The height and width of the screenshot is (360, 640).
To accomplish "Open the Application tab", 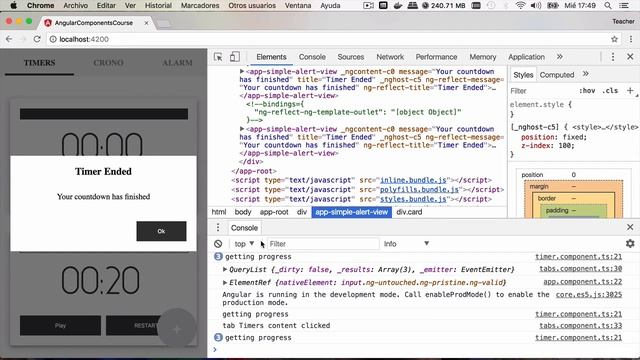I will [x=526, y=57].
